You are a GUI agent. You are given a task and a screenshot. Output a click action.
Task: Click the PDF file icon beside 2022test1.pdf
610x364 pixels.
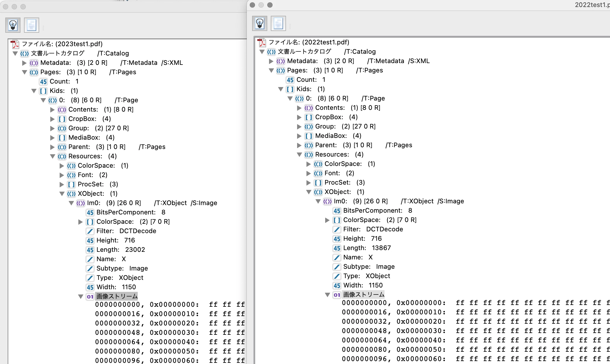(x=261, y=42)
